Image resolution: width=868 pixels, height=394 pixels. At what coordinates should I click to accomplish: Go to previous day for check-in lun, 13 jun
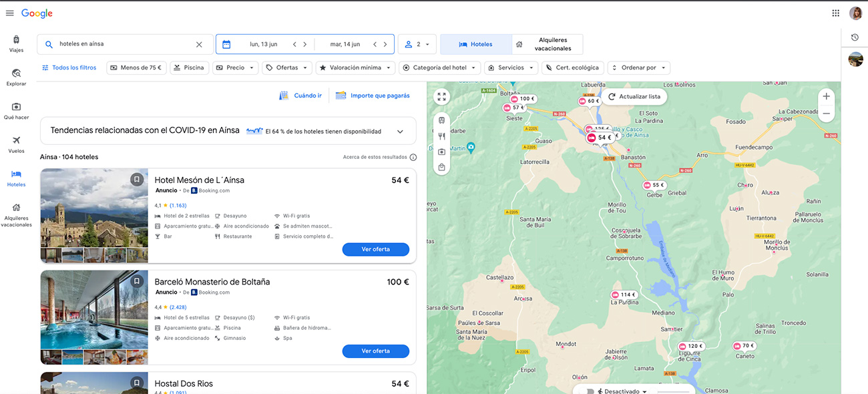tap(294, 44)
